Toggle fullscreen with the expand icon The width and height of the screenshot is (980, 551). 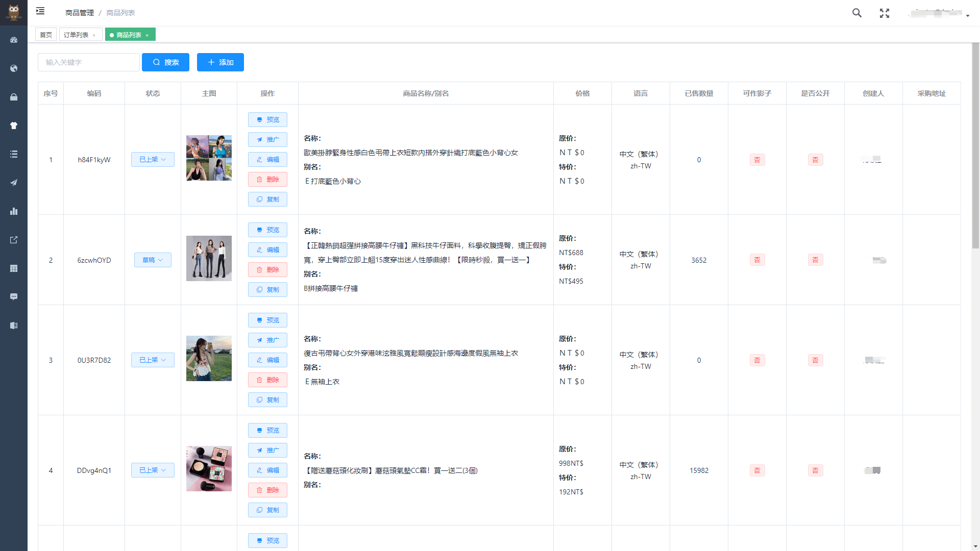(x=885, y=13)
